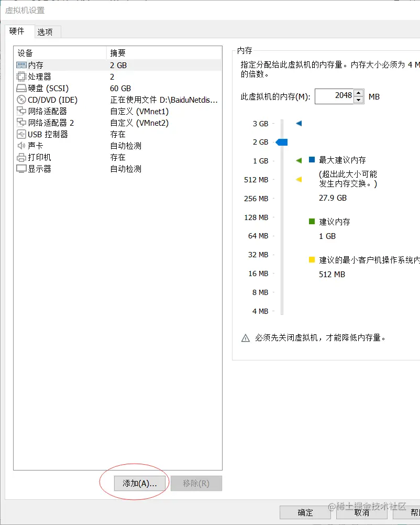Select the 内存 row in device list
This screenshot has width=420, height=525.
[x=118, y=65]
